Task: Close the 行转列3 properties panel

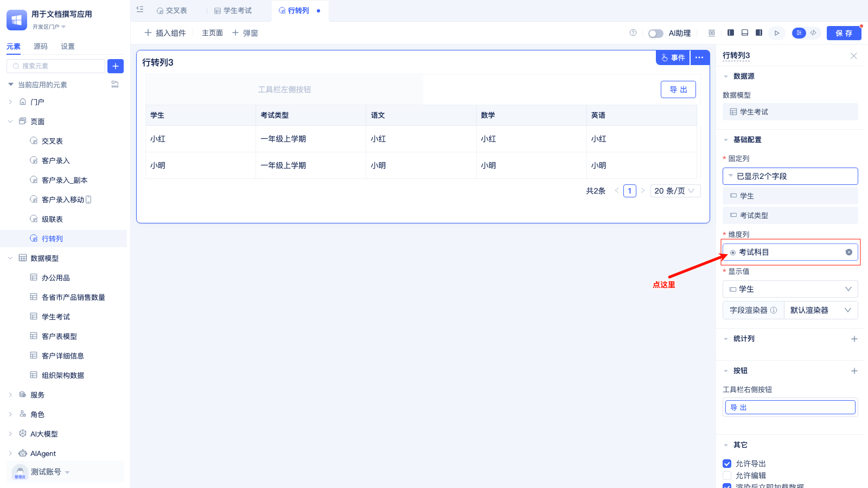Action: (854, 56)
